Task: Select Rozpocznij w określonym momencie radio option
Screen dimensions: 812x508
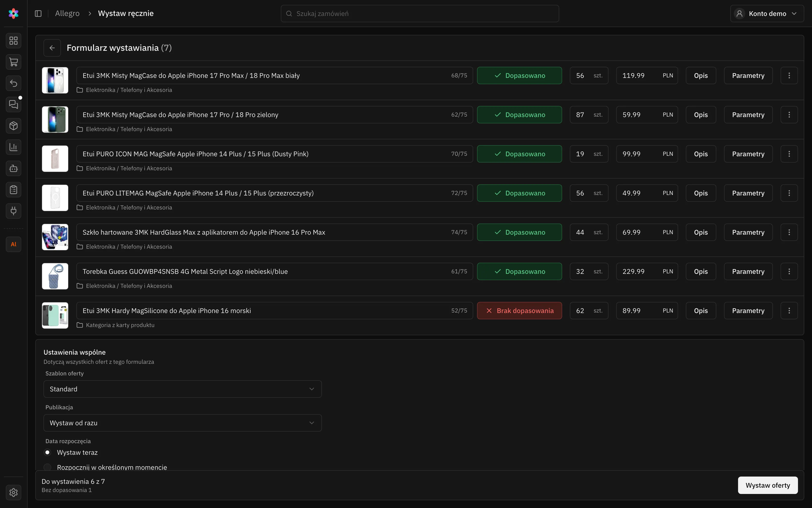Action: tap(47, 467)
